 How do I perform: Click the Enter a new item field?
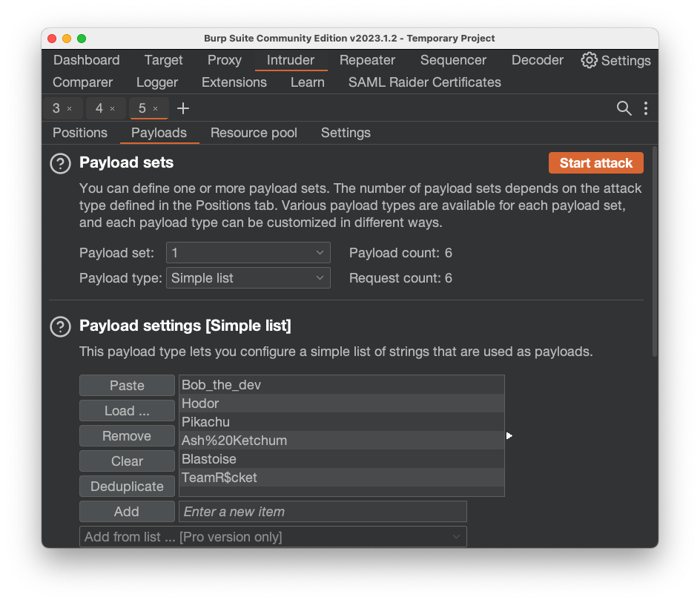coord(323,512)
